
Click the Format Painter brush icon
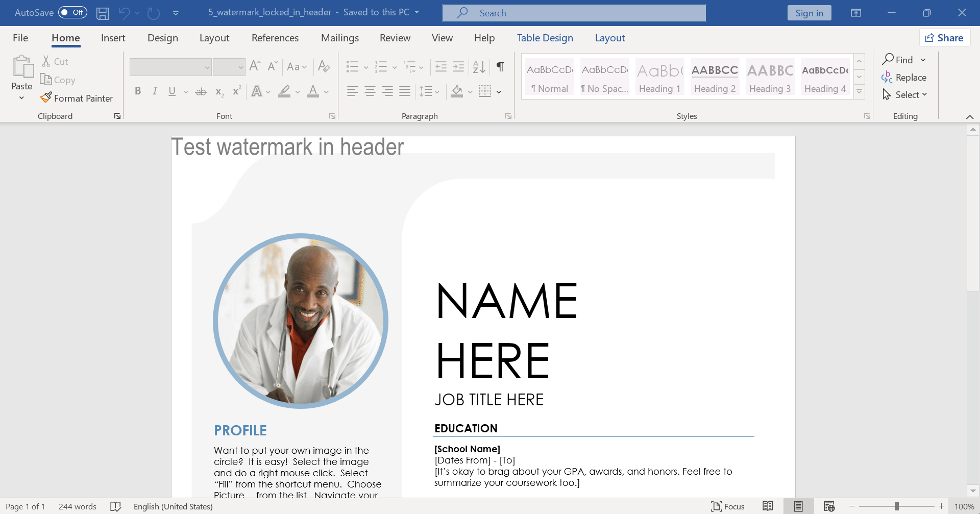tap(46, 97)
